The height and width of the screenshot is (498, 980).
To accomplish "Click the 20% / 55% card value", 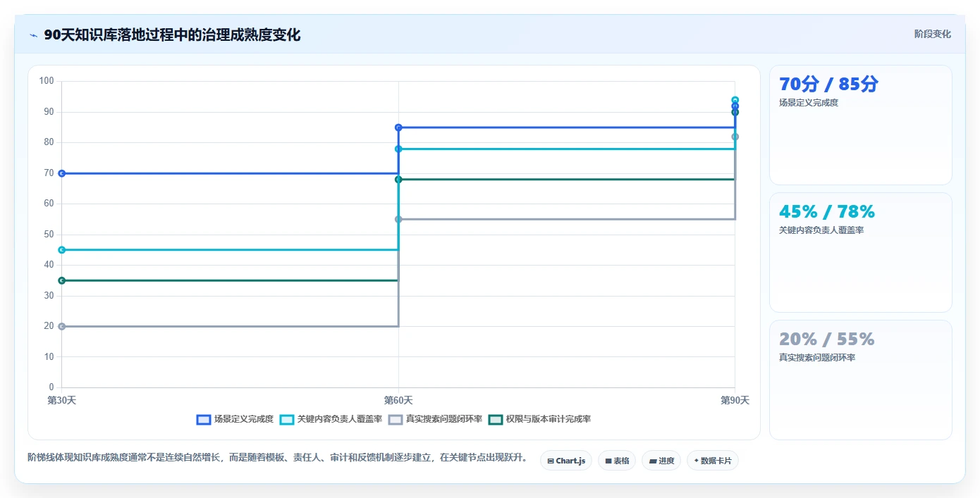I will pyautogui.click(x=826, y=339).
